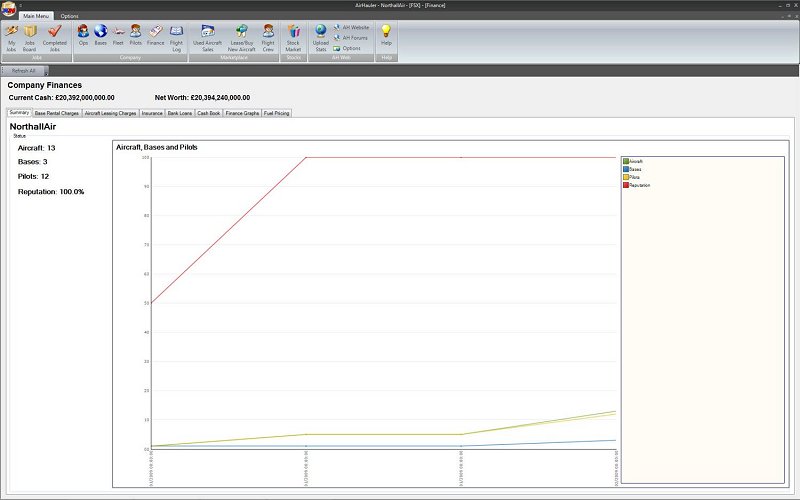This screenshot has width=800, height=500.
Task: Open the Flight Log
Action: 176,38
